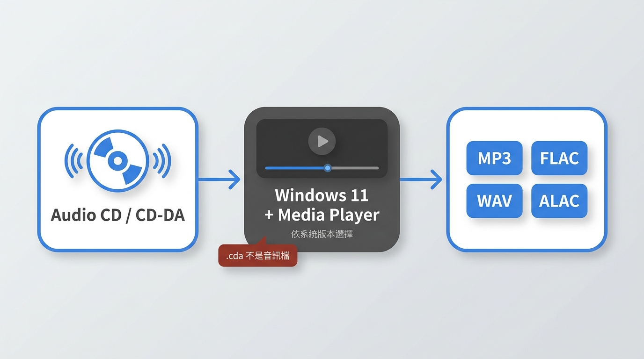Select the FLAC format tile
The width and height of the screenshot is (644, 359).
click(559, 158)
